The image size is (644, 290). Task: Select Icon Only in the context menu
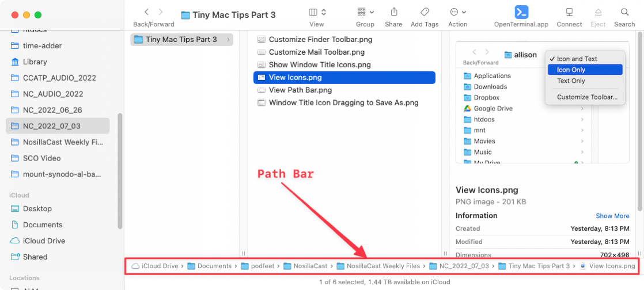tap(585, 70)
